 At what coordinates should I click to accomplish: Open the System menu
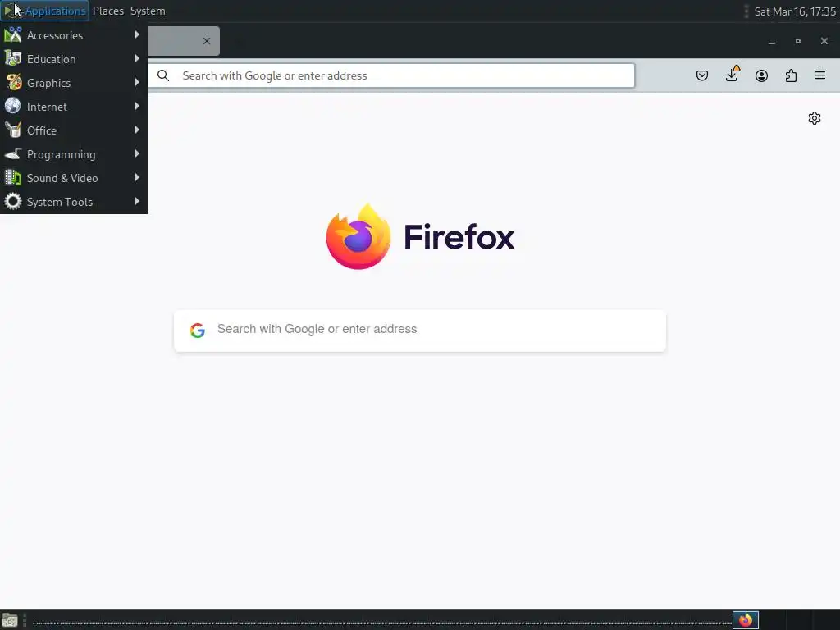coord(148,11)
